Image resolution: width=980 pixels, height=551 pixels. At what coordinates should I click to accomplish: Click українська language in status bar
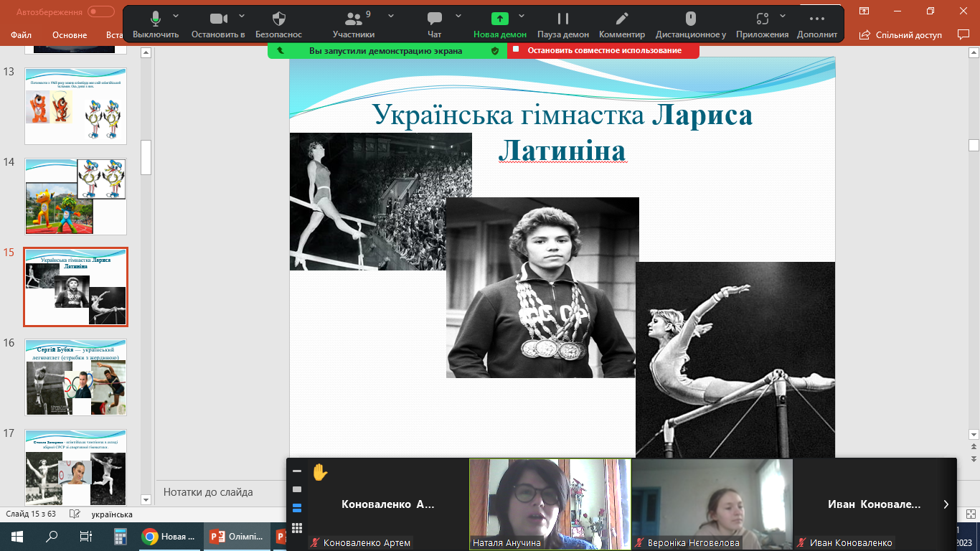tap(112, 514)
